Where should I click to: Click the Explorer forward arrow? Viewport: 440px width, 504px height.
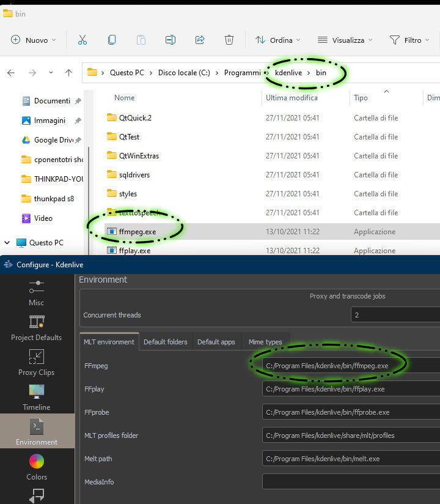tap(32, 73)
